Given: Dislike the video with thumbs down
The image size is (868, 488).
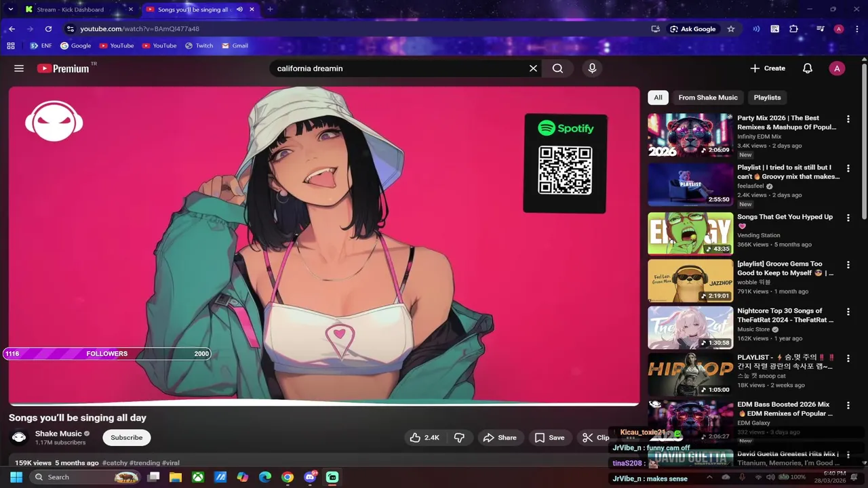Looking at the screenshot, I should coord(459,438).
